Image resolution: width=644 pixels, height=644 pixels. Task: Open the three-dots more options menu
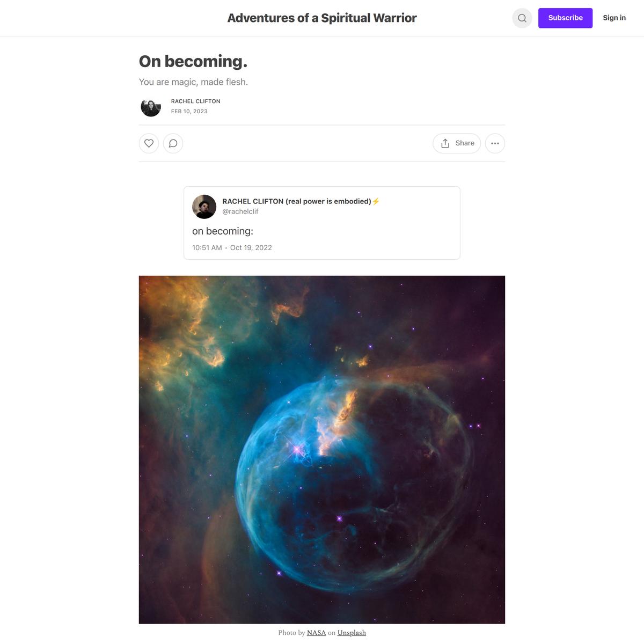pyautogui.click(x=495, y=143)
